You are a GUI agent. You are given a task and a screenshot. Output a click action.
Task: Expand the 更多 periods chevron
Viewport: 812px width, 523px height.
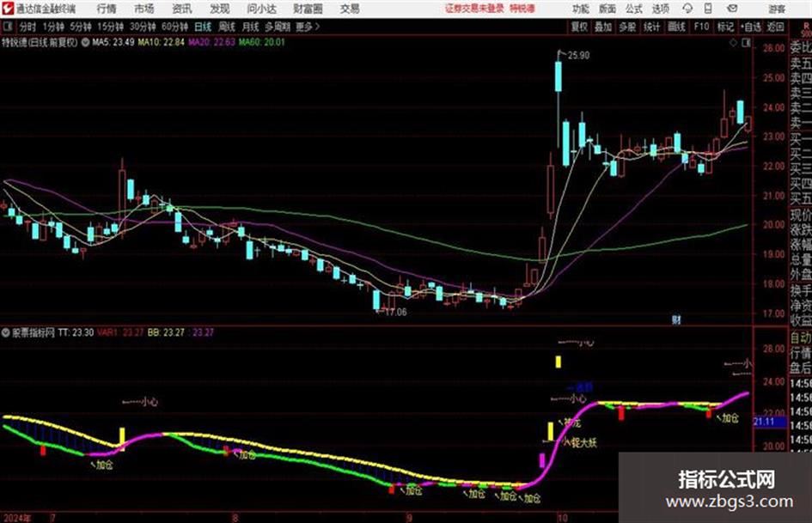point(317,27)
